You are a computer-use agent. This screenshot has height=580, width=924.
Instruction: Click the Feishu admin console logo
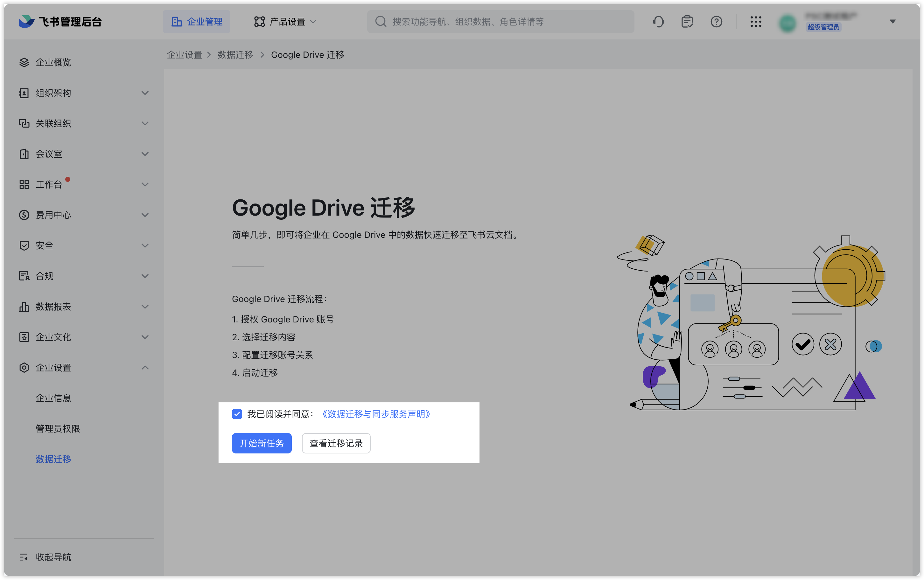pos(60,22)
